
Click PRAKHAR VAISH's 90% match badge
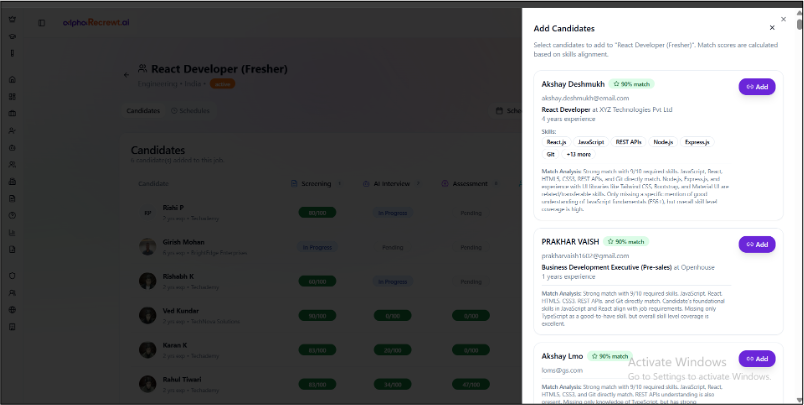pyautogui.click(x=626, y=241)
